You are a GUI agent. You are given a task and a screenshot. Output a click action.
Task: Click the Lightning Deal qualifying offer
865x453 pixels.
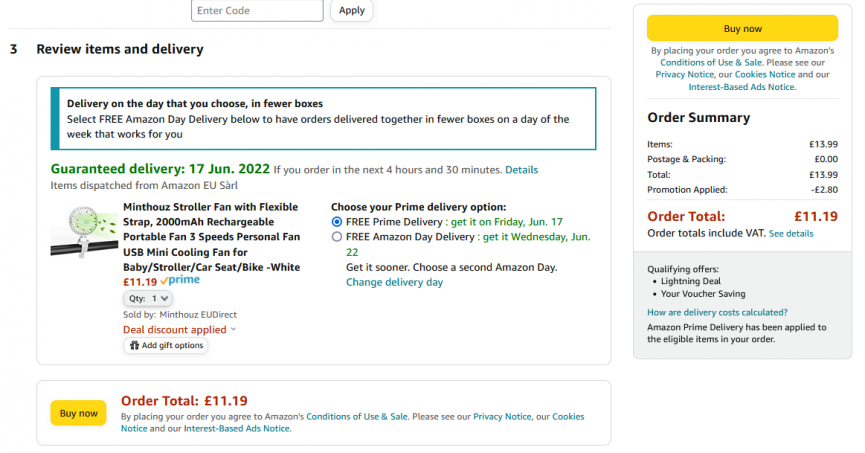point(691,281)
